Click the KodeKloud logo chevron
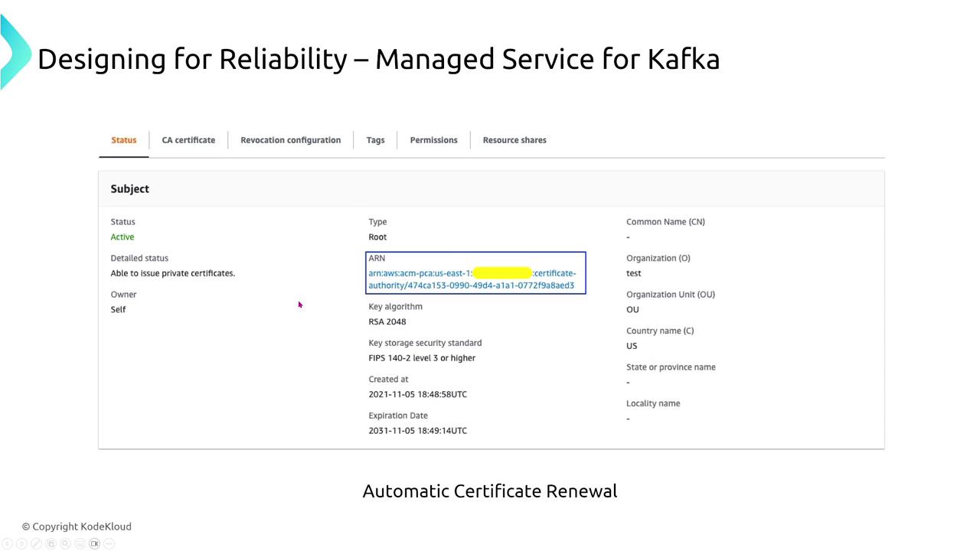Screen dimensions: 980x551 click(14, 52)
